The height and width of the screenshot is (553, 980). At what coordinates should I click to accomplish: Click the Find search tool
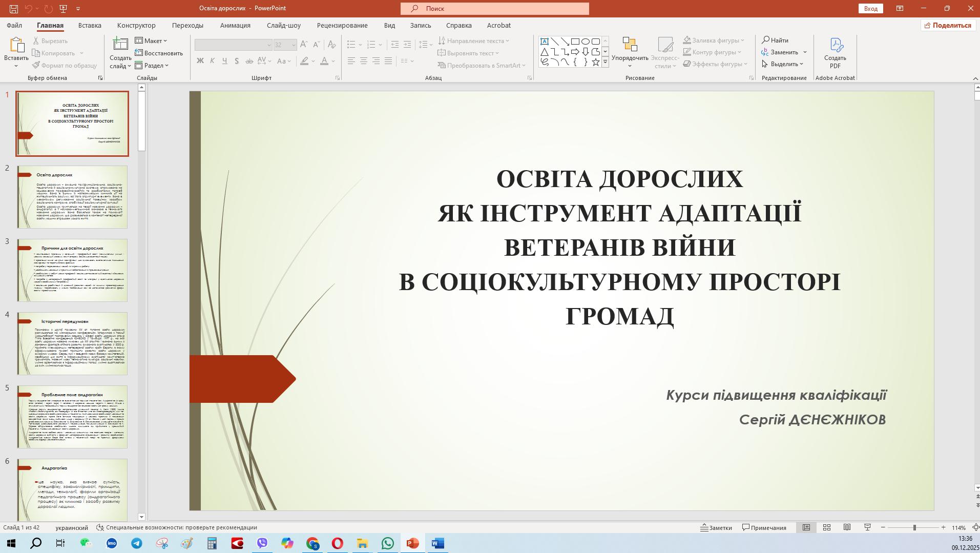click(775, 40)
